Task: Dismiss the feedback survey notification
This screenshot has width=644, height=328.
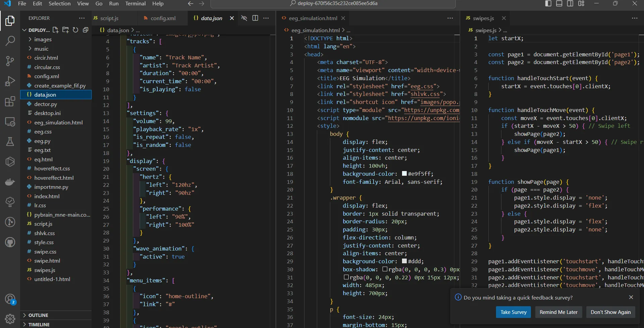Action: pos(631,297)
